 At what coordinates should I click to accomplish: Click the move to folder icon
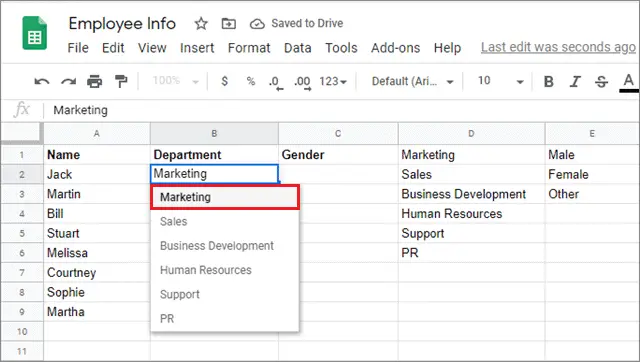[229, 24]
